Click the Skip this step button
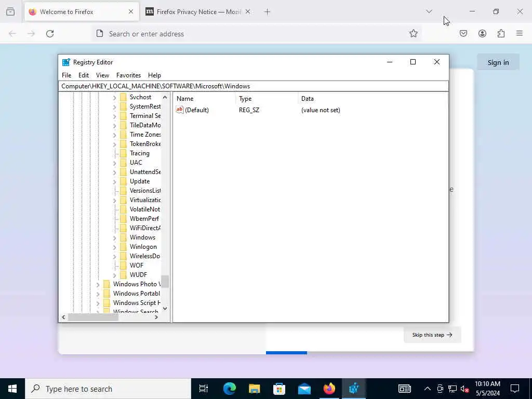 (432, 335)
